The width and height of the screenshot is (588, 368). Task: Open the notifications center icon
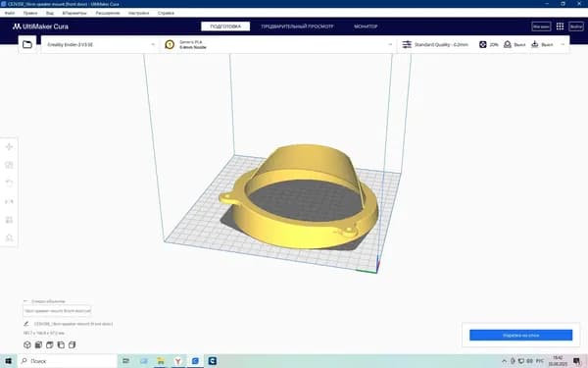(577, 361)
